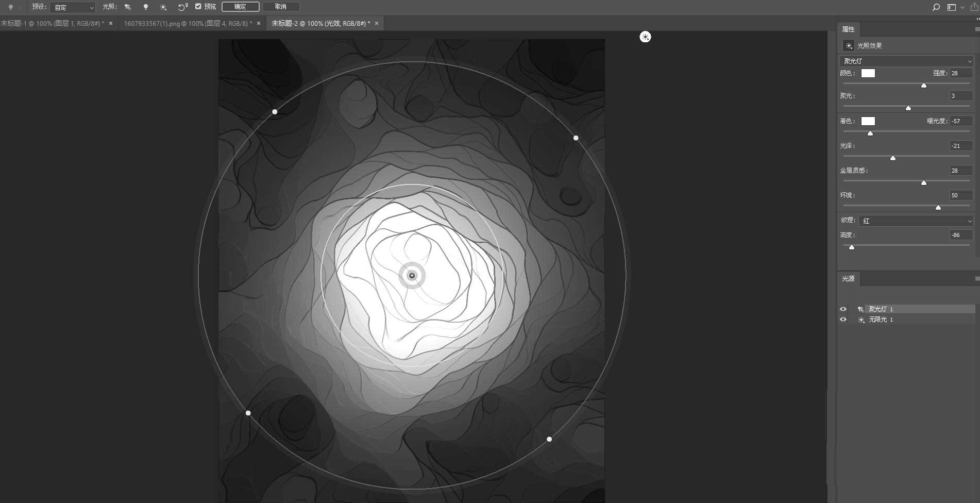Add a new point light (bulb icon)

(146, 7)
